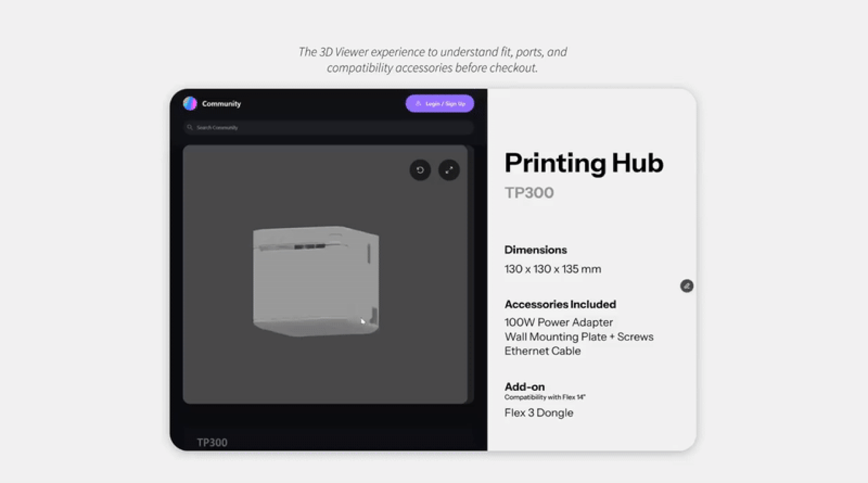Select the TP300 tab label
Viewport: 868px width, 483px height.
(212, 442)
